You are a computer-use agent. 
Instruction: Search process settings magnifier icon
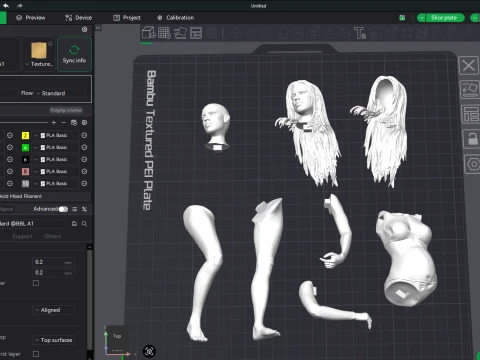[85, 224]
